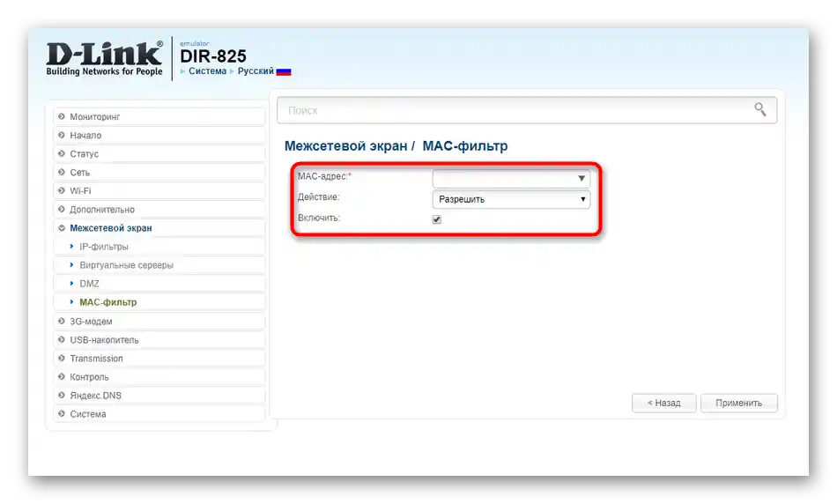Viewport: 837px width, 504px height.
Task: Select the MAC-фильтр submenu item
Action: click(x=159, y=302)
